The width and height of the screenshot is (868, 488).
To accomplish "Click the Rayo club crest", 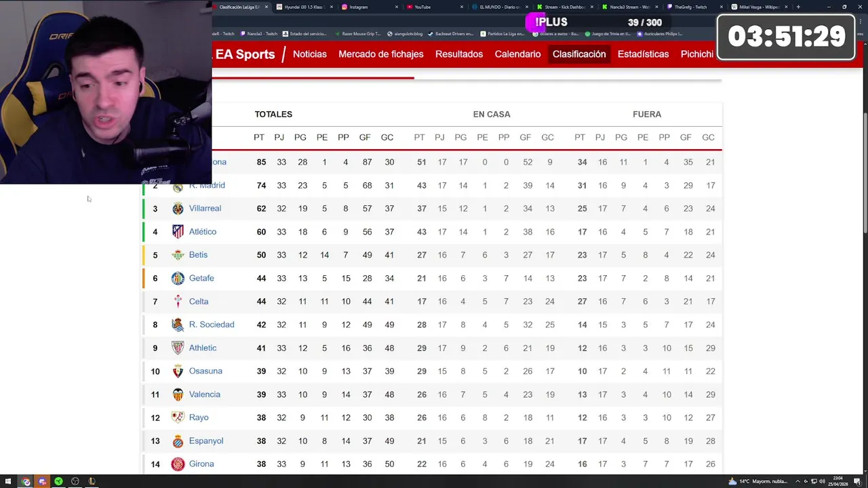I will (x=178, y=418).
